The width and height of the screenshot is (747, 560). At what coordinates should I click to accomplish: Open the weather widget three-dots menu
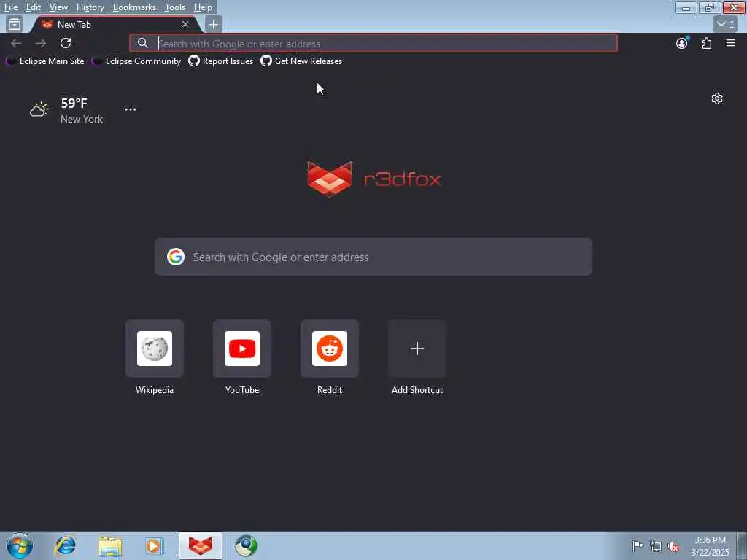131,109
